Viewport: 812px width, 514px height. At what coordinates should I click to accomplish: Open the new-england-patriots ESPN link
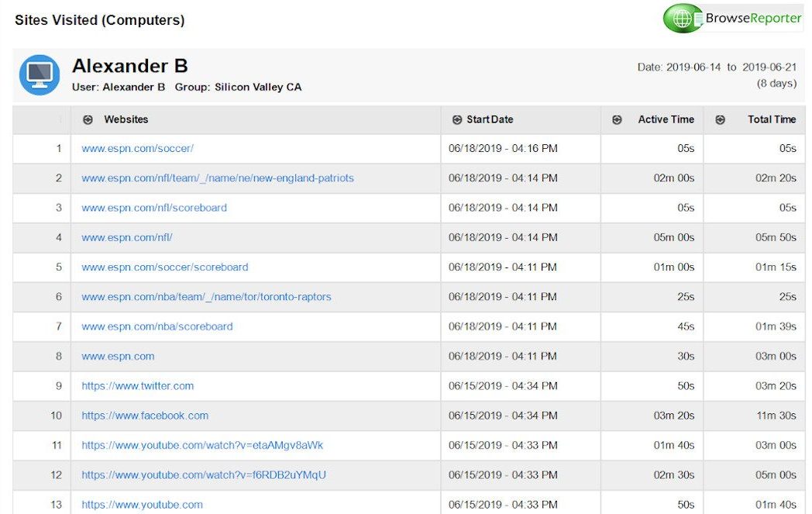218,178
